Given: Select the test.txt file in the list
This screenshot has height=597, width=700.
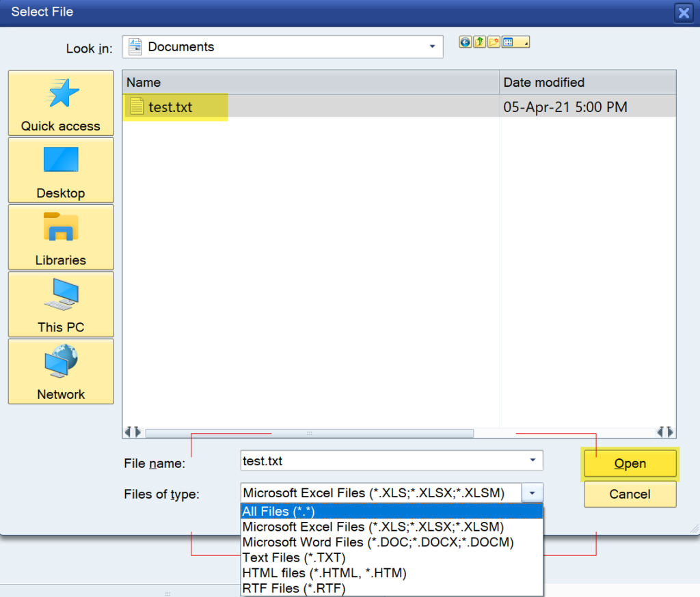Looking at the screenshot, I should [170, 107].
